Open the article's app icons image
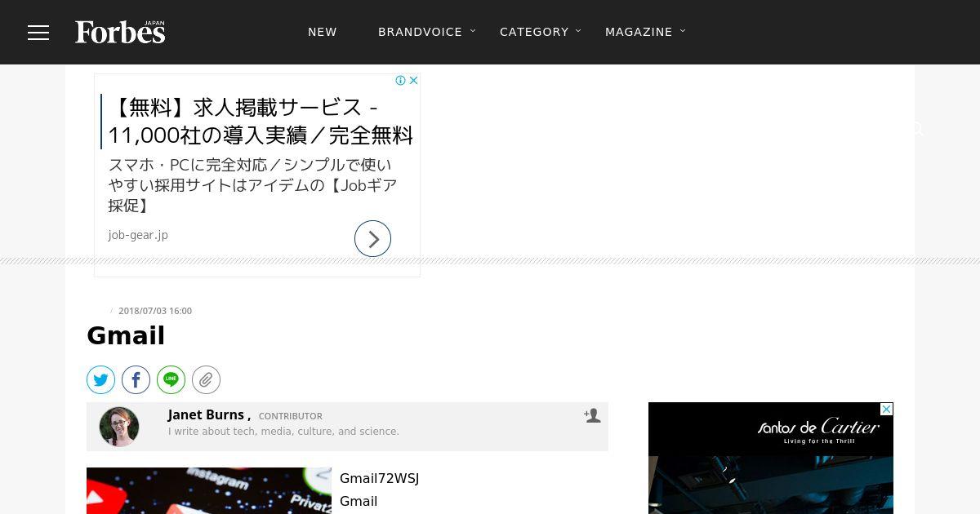 click(x=209, y=490)
